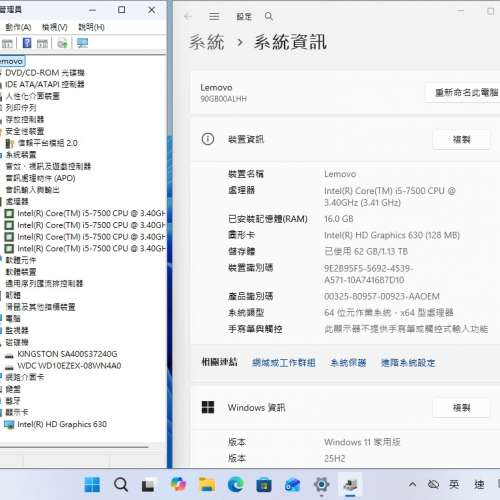Select 藍牙 category
The height and width of the screenshot is (500, 500).
point(13,401)
